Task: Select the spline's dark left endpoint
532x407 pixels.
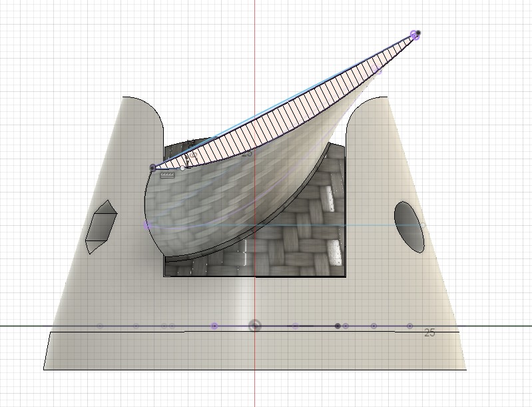Action: click(152, 167)
